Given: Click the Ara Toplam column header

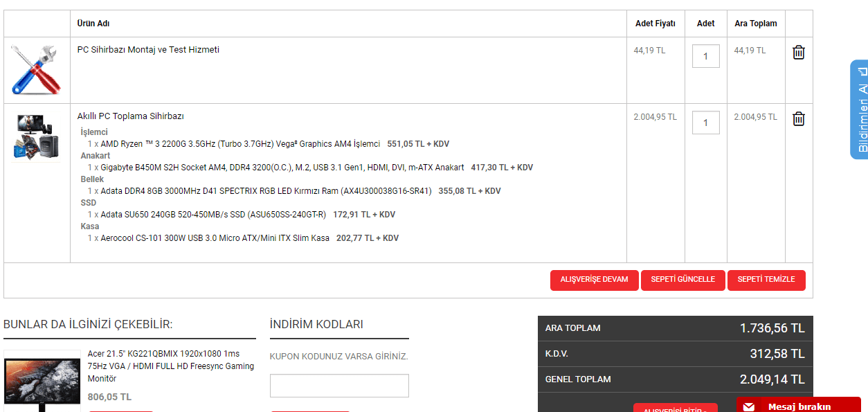Looking at the screenshot, I should [756, 24].
